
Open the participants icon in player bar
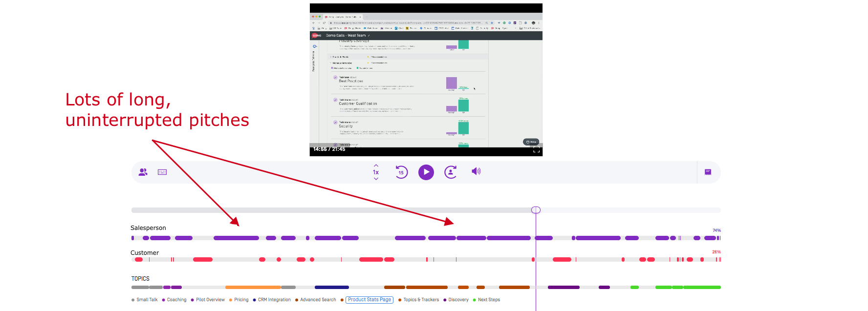pos(143,172)
